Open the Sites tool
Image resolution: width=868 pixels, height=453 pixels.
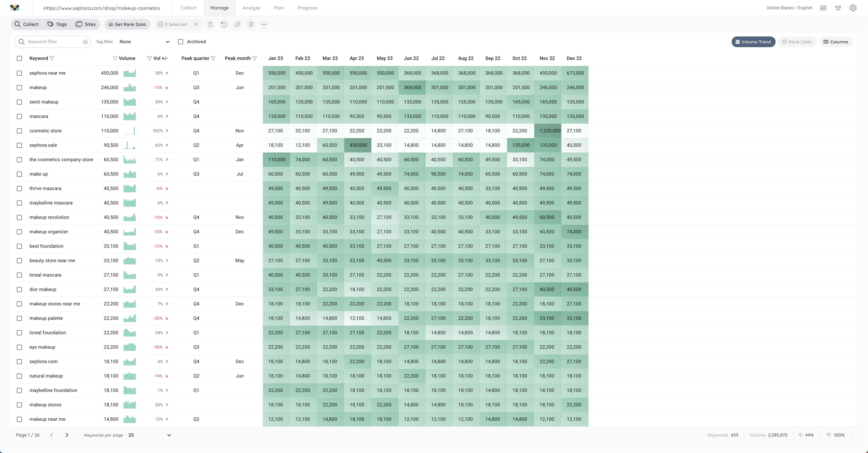point(86,24)
